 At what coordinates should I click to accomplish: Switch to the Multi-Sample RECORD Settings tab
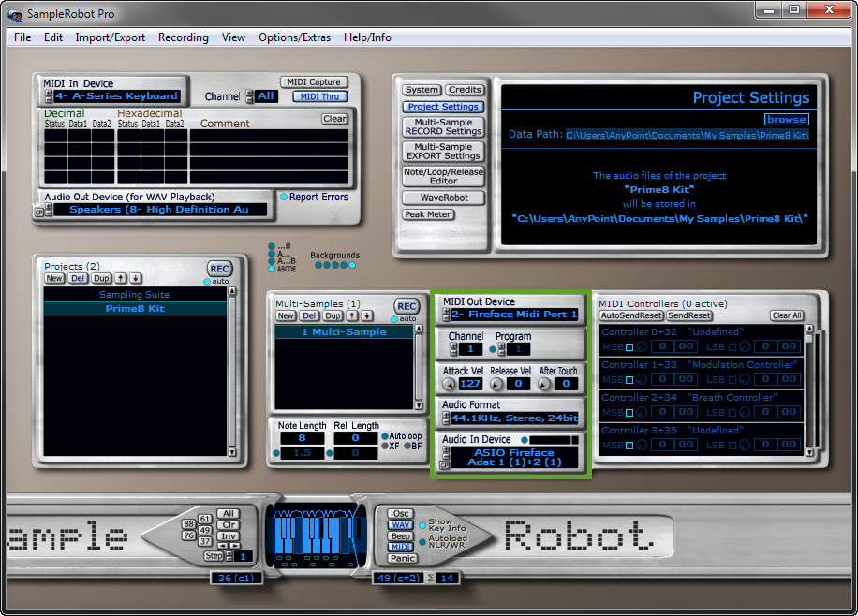(x=442, y=125)
